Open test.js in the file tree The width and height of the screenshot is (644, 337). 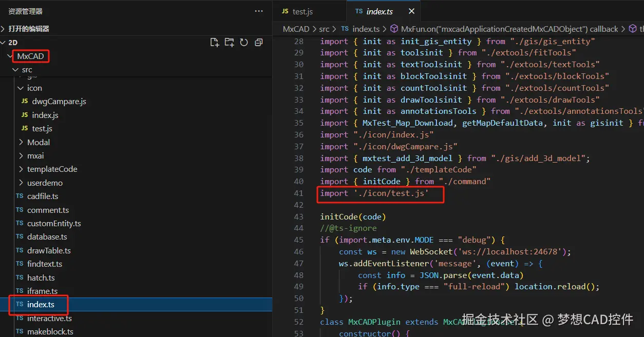42,128
